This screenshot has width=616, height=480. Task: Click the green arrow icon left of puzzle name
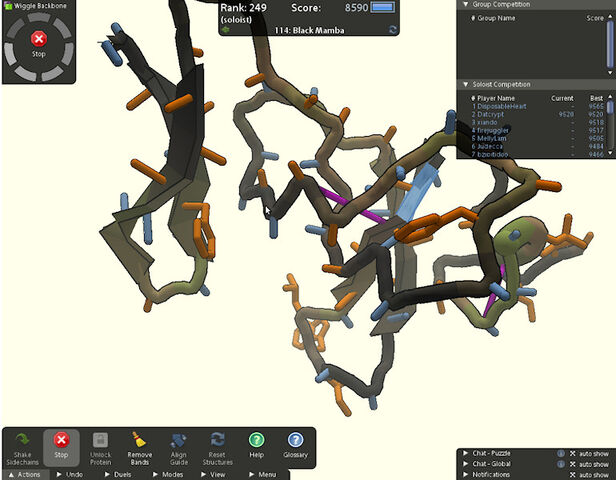pos(225,30)
